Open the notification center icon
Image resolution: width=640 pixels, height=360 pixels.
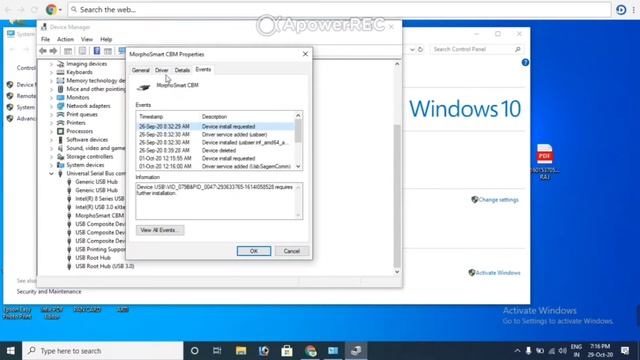(x=625, y=351)
